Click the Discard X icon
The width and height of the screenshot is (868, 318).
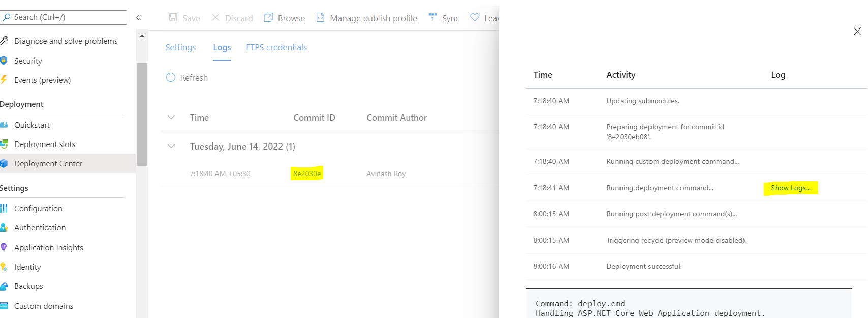click(215, 18)
